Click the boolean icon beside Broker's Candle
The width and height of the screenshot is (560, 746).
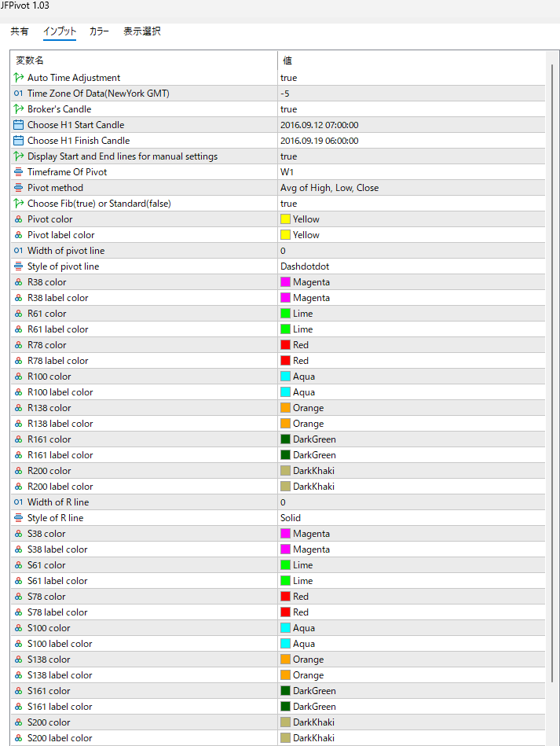tap(19, 109)
